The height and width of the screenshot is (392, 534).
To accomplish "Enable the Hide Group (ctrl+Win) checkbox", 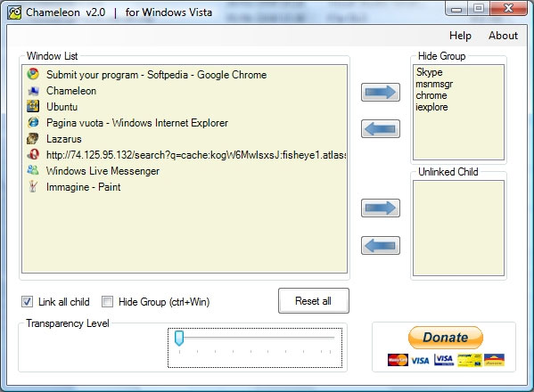I will click(x=107, y=301).
